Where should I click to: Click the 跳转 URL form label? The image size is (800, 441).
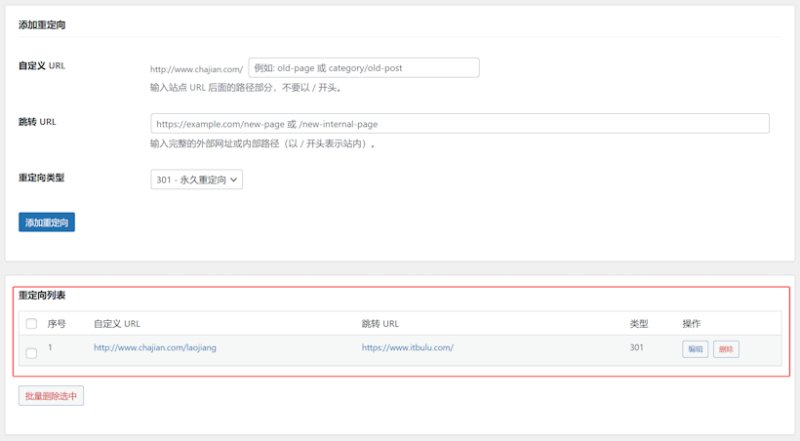click(37, 121)
